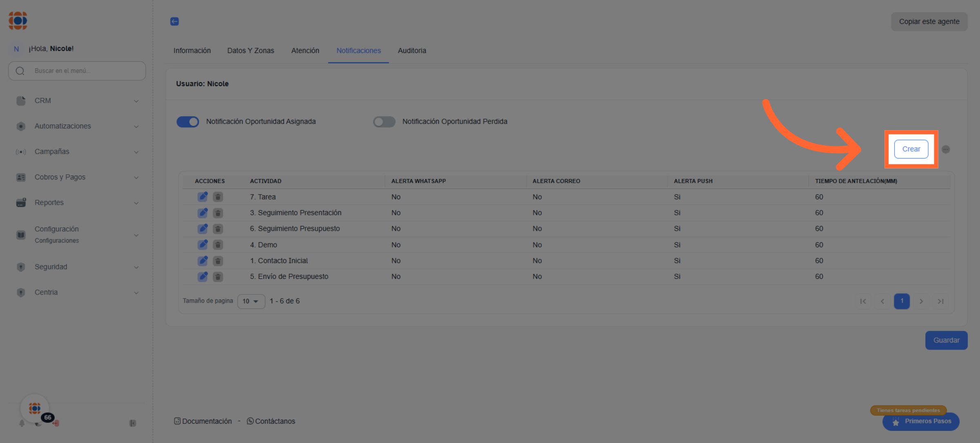Disable Notificación Oportunidad Asignada toggle

188,122
